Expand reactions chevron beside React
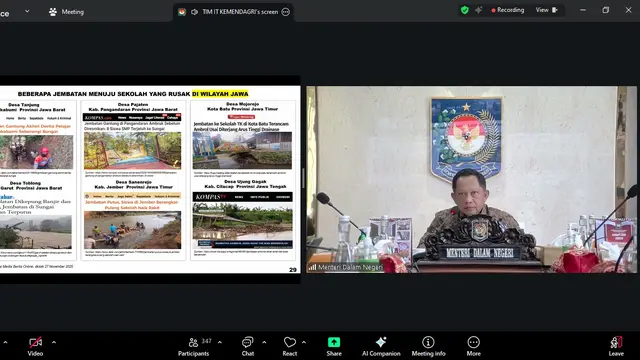 pyautogui.click(x=304, y=342)
